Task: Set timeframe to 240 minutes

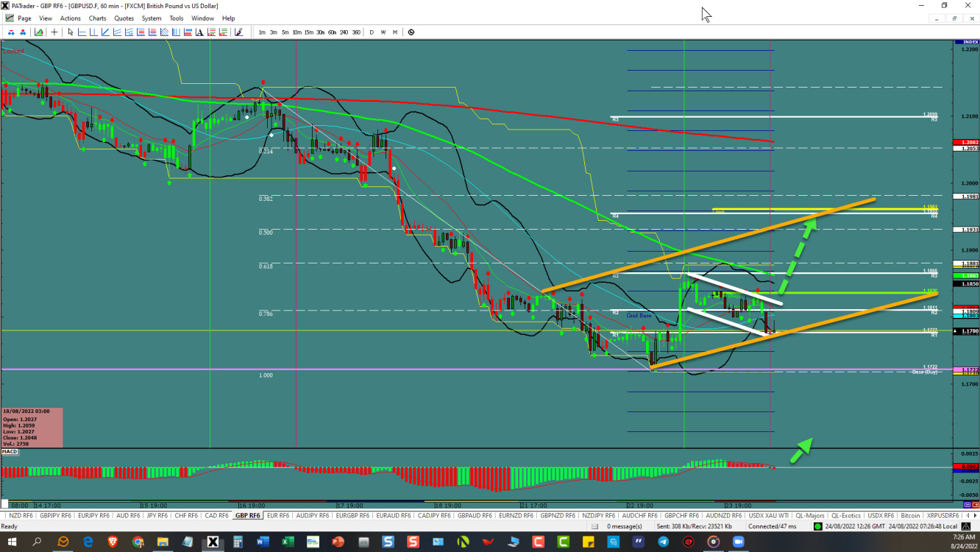Action: [344, 32]
